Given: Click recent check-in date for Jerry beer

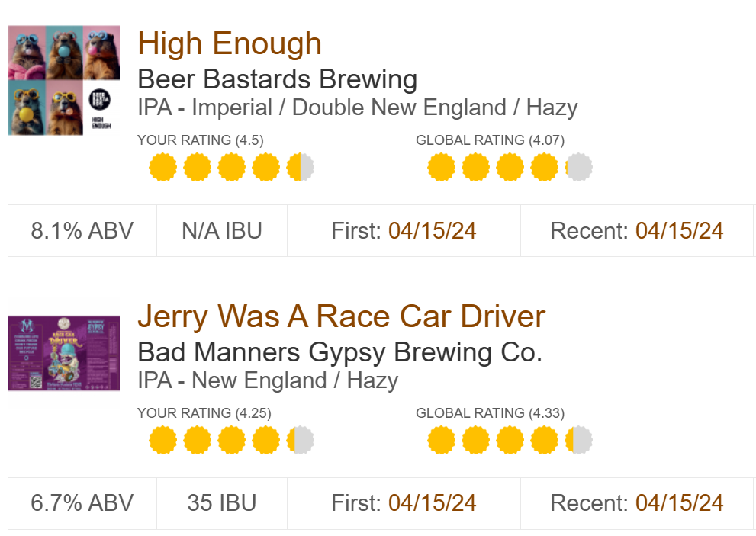Looking at the screenshot, I should 679,503.
